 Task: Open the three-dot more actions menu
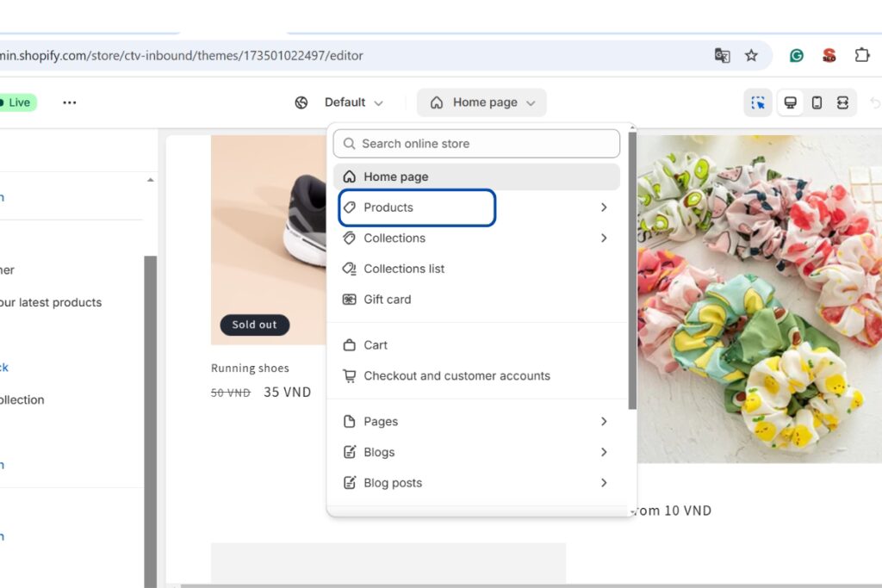(70, 102)
